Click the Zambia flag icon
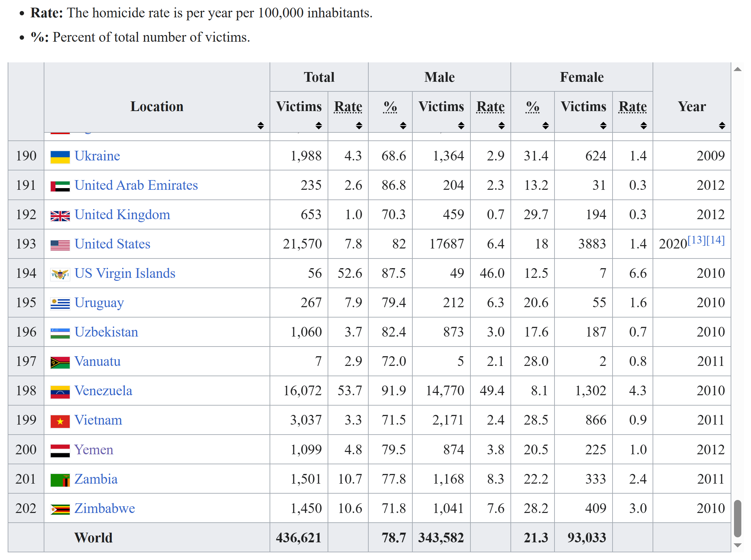 [x=60, y=480]
